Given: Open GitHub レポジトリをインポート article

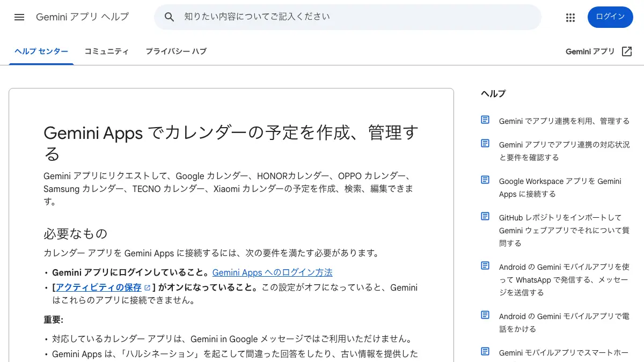Looking at the screenshot, I should pos(564,231).
